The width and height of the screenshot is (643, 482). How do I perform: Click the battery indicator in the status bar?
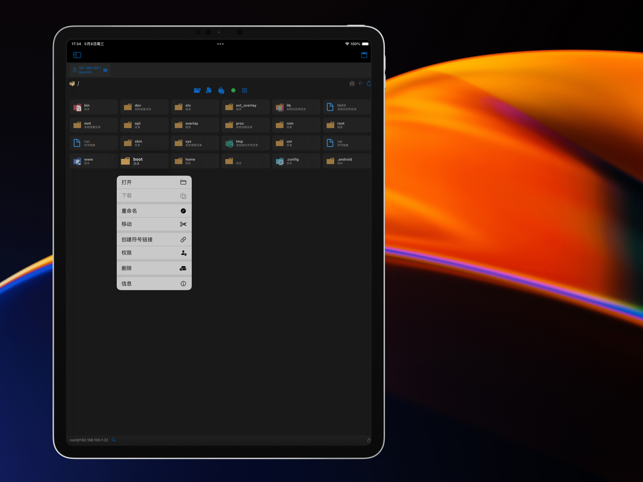[x=365, y=44]
